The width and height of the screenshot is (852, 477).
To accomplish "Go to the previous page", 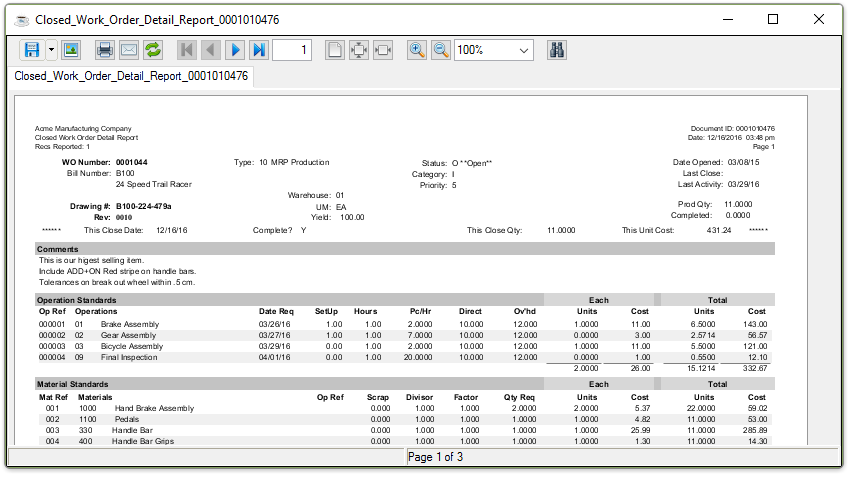I will point(211,49).
